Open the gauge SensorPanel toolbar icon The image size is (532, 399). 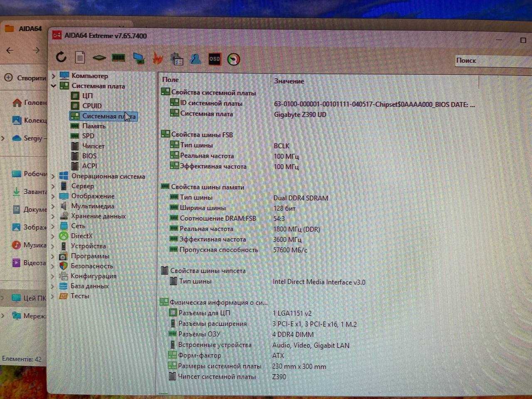point(234,59)
